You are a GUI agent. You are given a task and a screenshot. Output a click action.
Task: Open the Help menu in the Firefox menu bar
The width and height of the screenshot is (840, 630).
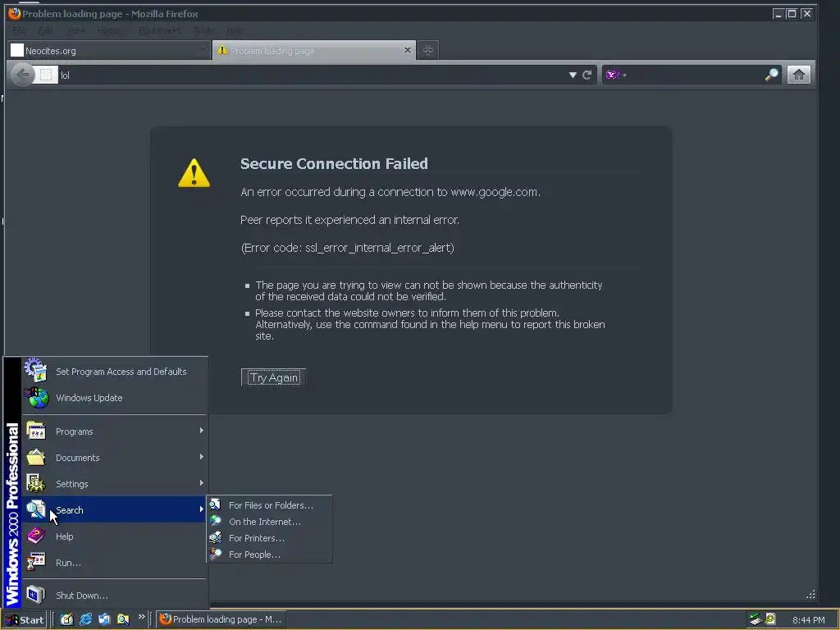tap(235, 30)
